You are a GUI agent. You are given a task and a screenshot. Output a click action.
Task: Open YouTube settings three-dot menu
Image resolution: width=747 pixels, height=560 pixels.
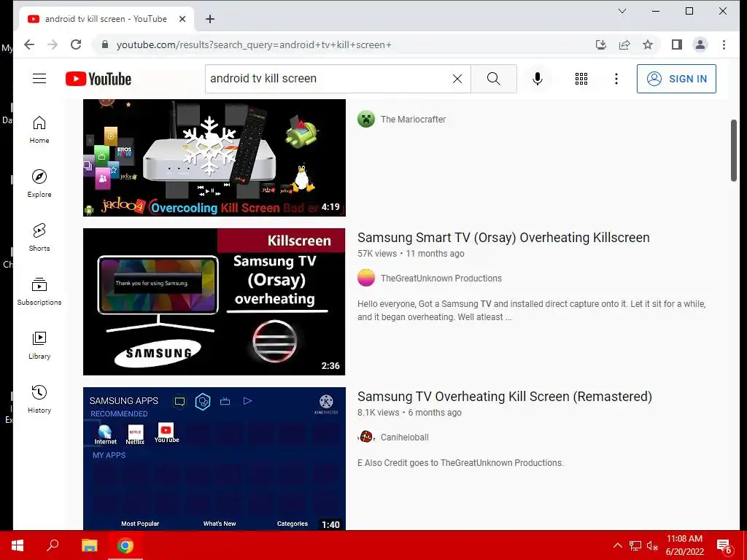pyautogui.click(x=616, y=79)
